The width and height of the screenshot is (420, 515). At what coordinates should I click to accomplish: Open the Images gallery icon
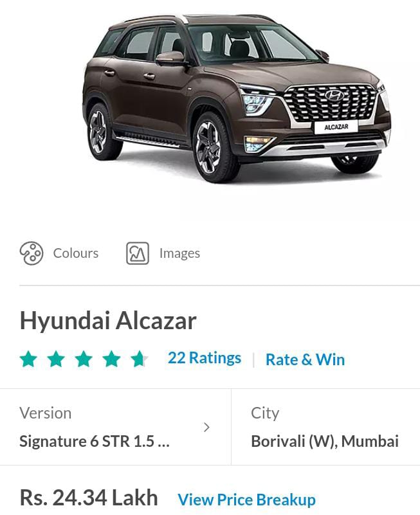(138, 253)
